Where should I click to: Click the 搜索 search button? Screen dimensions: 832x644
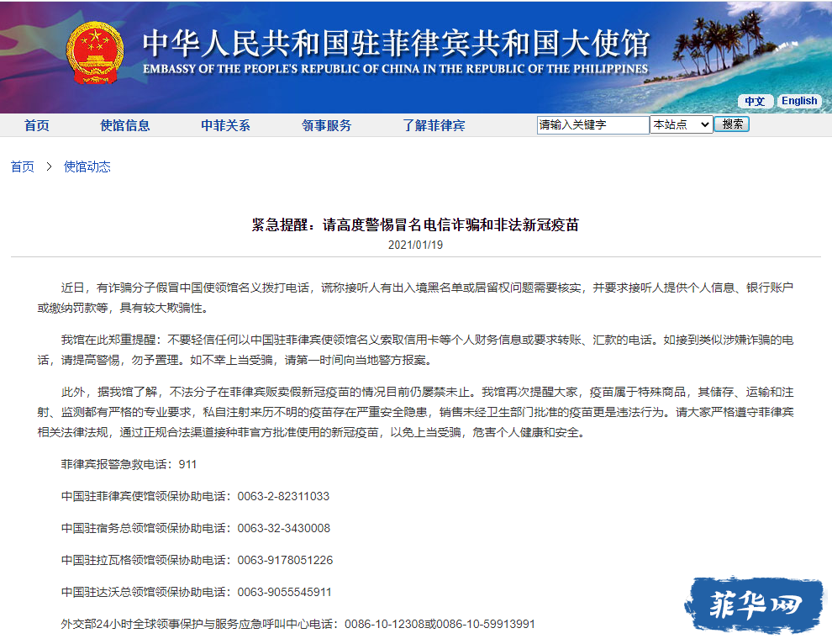[732, 124]
